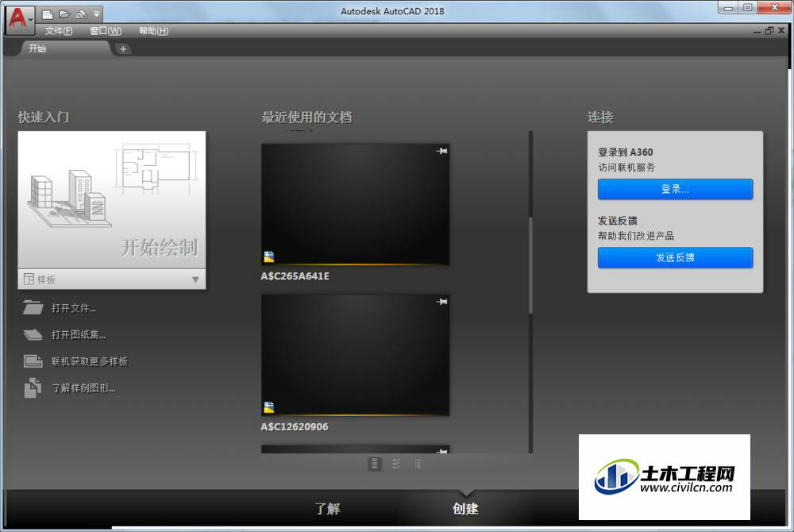Pin the A$C265A641E recent document
Viewport: 794px width, 532px height.
(x=441, y=151)
